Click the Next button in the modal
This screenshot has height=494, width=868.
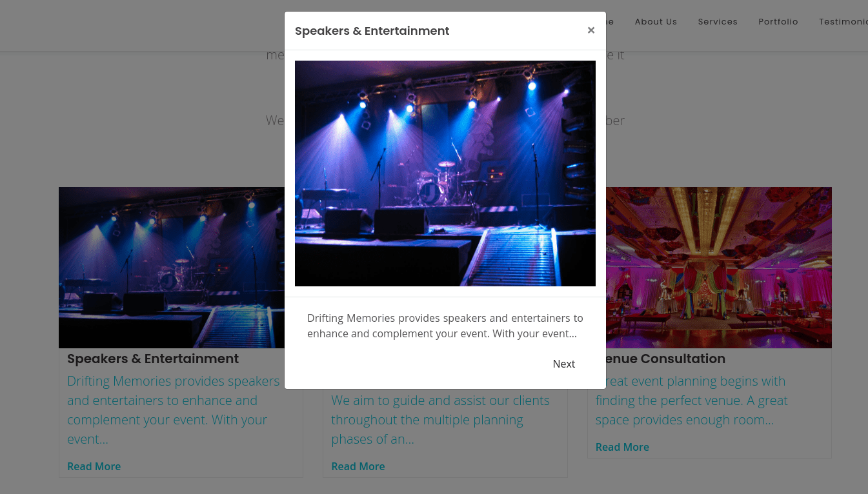tap(563, 364)
